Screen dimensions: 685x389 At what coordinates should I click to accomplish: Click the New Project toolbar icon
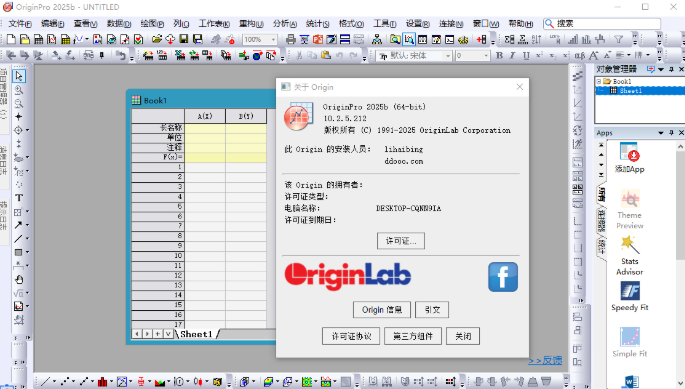click(11, 40)
